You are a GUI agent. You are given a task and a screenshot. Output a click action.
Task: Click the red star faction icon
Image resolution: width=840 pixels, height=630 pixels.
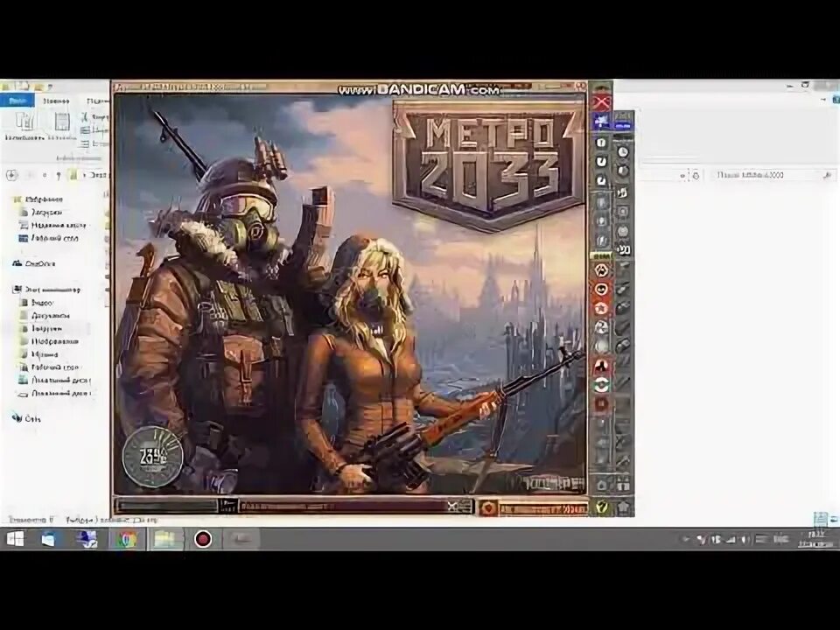tap(601, 309)
